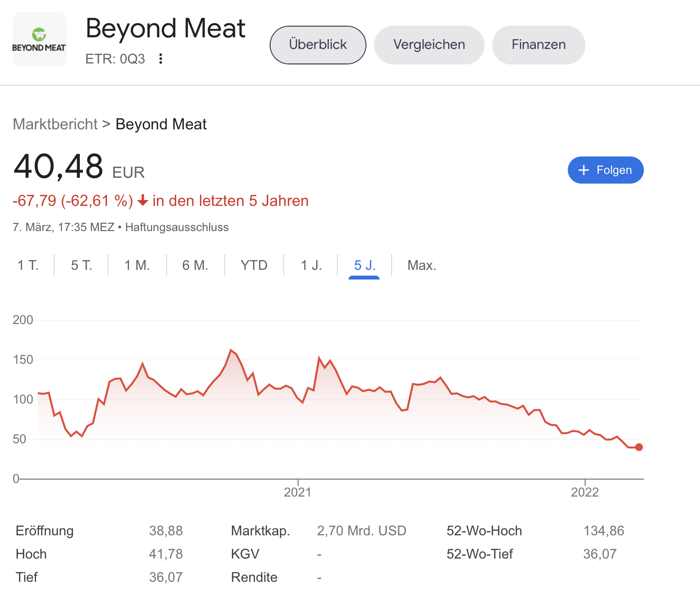This screenshot has height=607, width=700.
Task: Switch to the Vergleichen tab
Action: [429, 45]
